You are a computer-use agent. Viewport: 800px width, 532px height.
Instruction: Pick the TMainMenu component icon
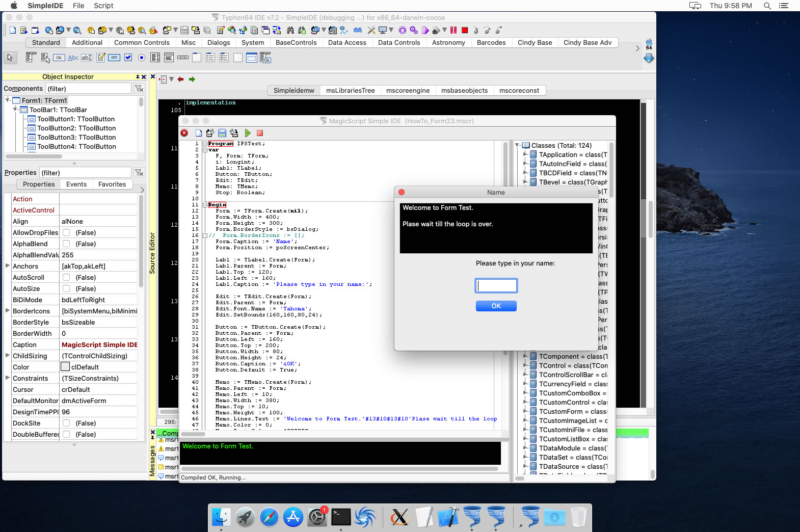(x=31, y=58)
